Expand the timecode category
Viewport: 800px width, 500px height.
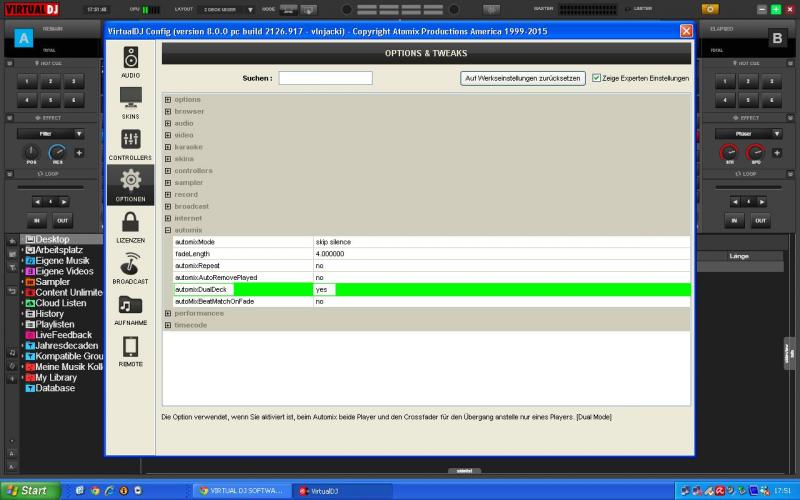(x=168, y=325)
